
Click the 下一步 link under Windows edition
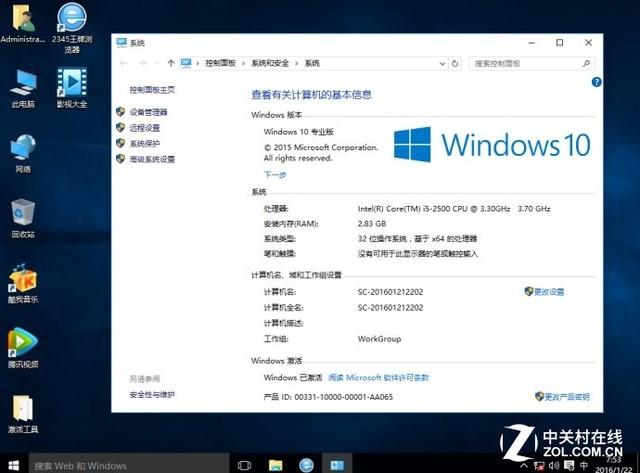point(275,175)
